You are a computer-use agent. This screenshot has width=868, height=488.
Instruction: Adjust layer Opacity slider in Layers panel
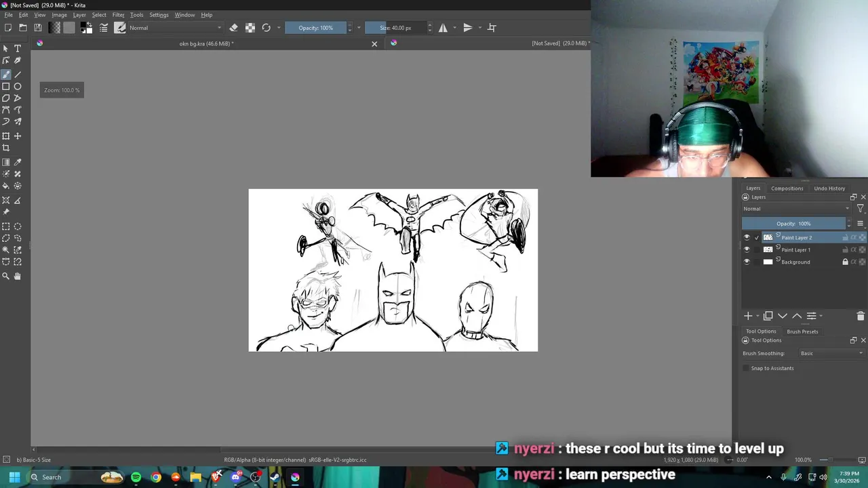(793, 224)
